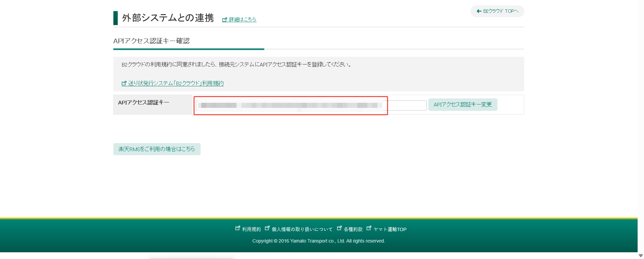Click 楽天RMSをご利用の場合はこちら button
The height and width of the screenshot is (259, 644).
[157, 149]
